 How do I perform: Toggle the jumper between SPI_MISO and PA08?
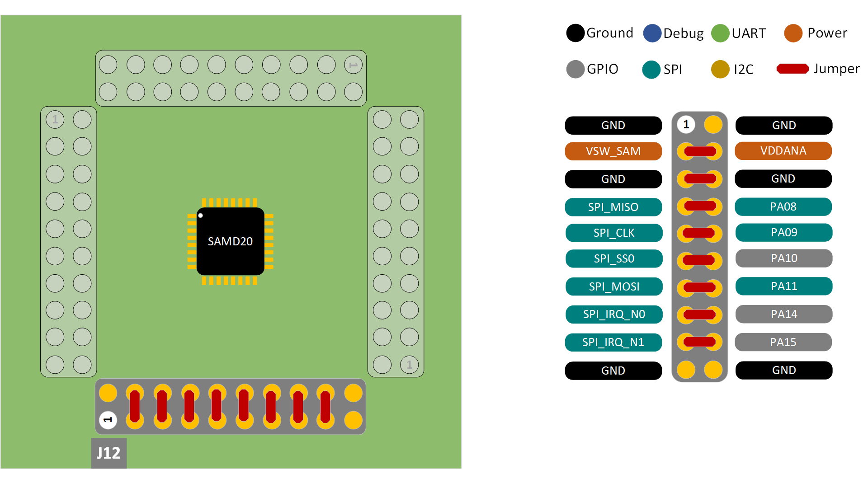click(x=699, y=206)
